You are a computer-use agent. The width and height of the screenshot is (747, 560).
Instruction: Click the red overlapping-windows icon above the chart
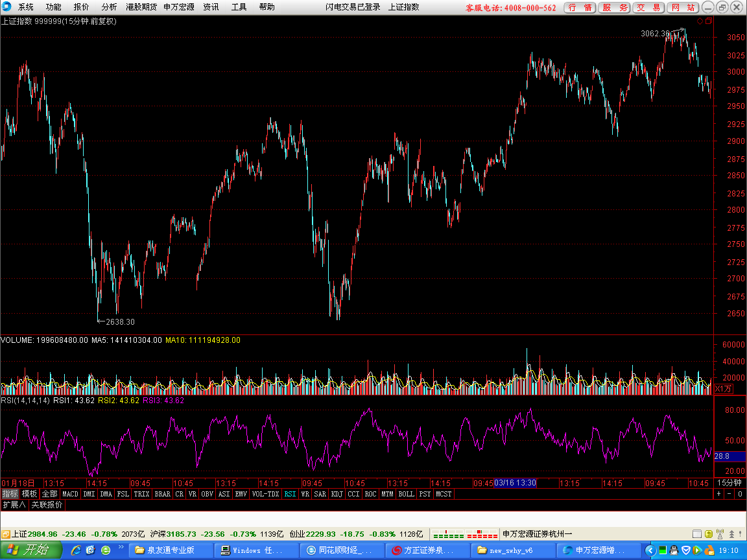[x=708, y=21]
